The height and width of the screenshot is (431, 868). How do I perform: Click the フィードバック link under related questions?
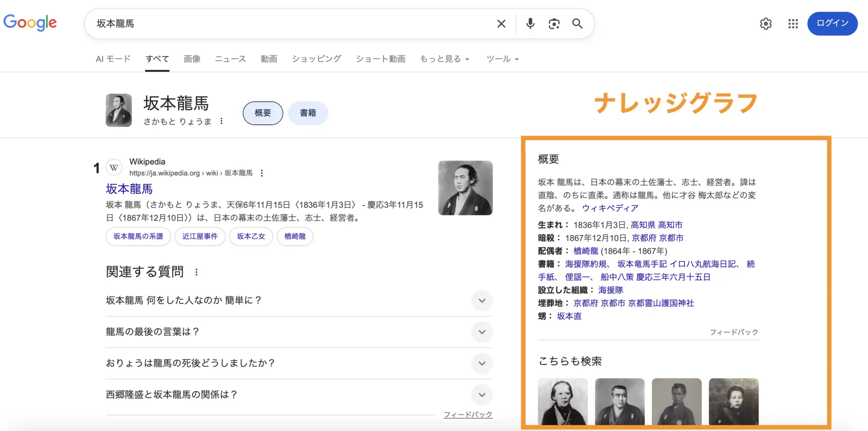click(468, 414)
